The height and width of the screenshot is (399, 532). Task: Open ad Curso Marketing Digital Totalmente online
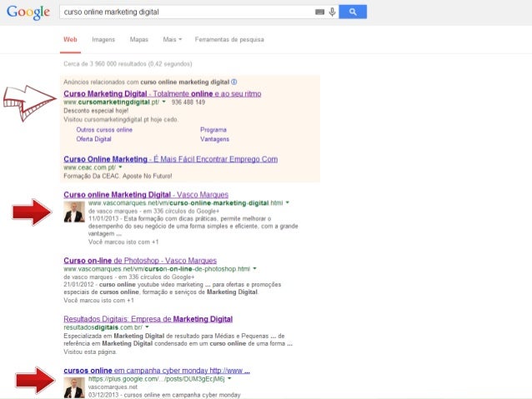pyautogui.click(x=162, y=93)
